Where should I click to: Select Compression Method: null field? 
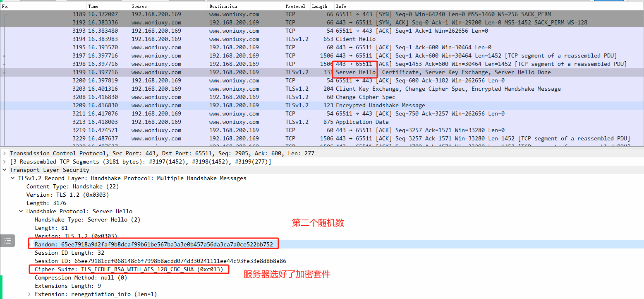pyautogui.click(x=81, y=277)
